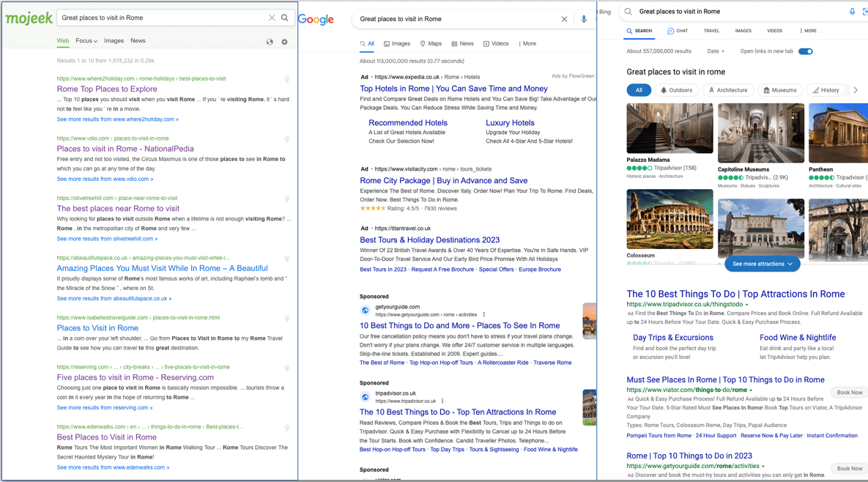Screen dimensions: 868x482
Task: Switch to Google Videos tab
Action: pyautogui.click(x=496, y=44)
